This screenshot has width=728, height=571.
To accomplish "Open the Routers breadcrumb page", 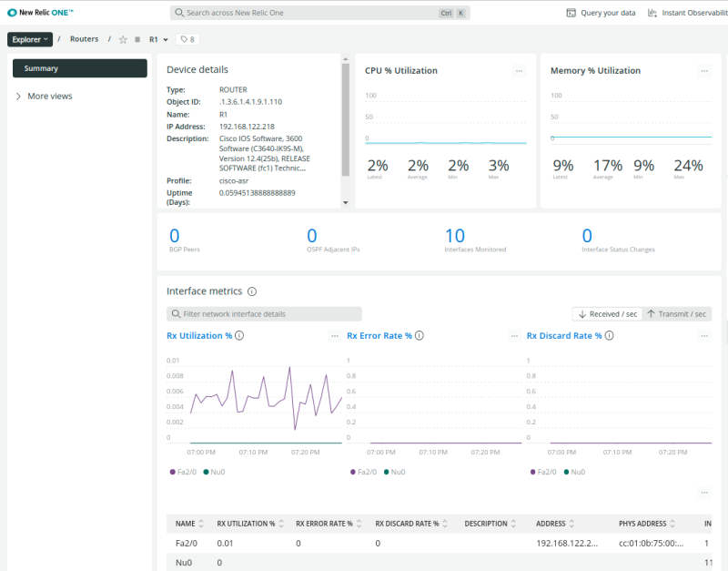I will click(84, 39).
